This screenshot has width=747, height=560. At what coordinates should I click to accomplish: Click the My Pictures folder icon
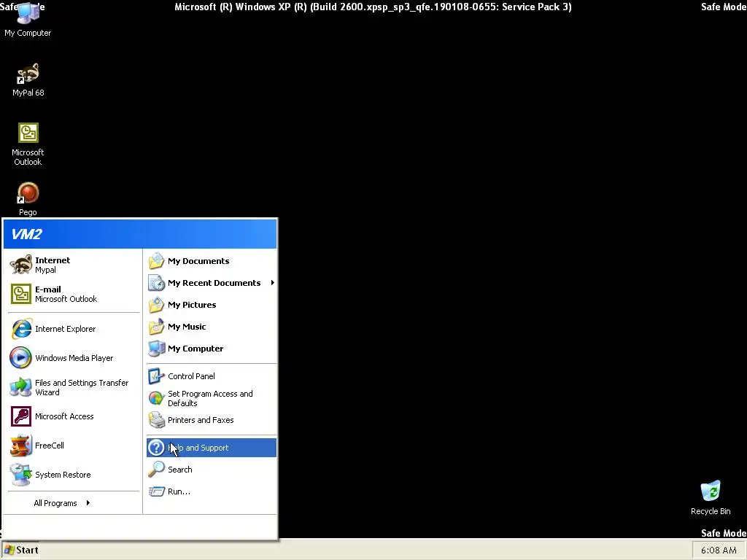pyautogui.click(x=156, y=305)
